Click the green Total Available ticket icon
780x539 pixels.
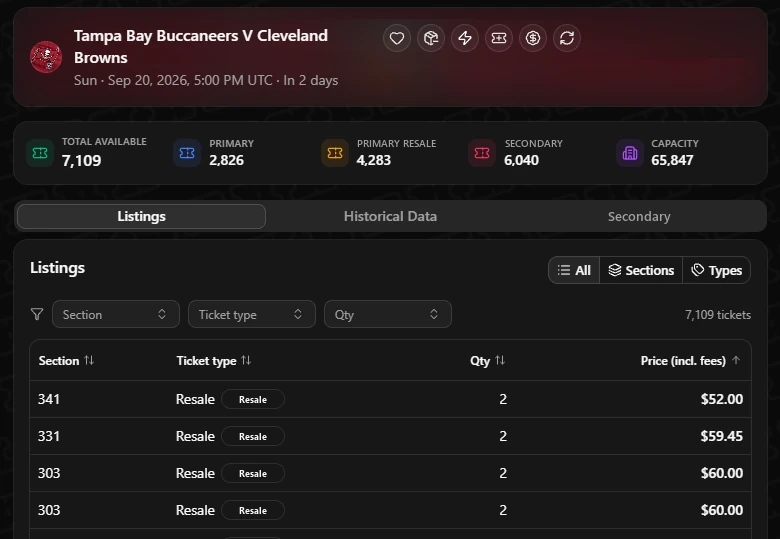[x=40, y=153]
